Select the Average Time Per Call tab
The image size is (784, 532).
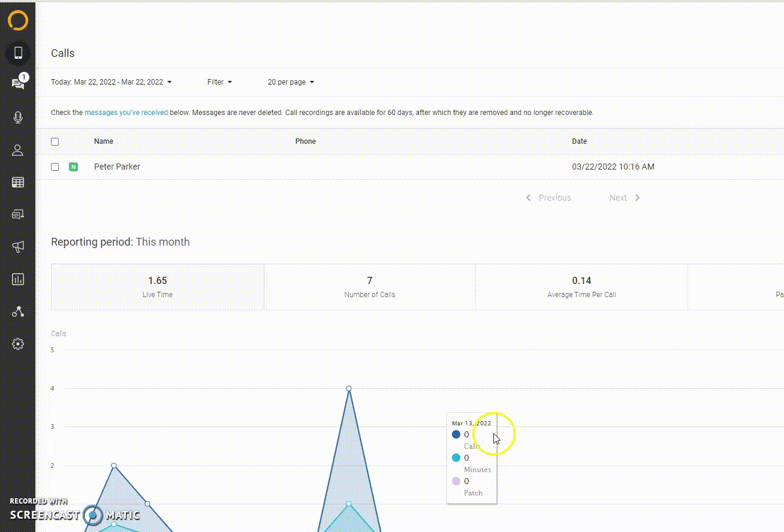click(581, 287)
